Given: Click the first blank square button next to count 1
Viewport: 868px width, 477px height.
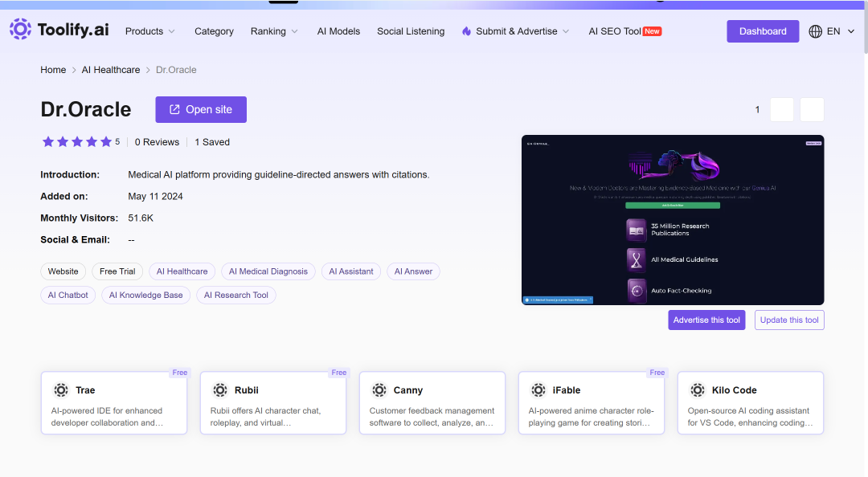Looking at the screenshot, I should pos(782,109).
